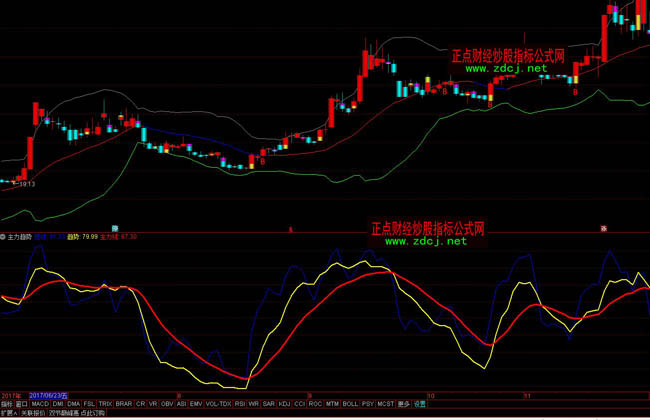Select the 窗口 tab in indicator bar
Screen dimensions: 650x420
20,404
